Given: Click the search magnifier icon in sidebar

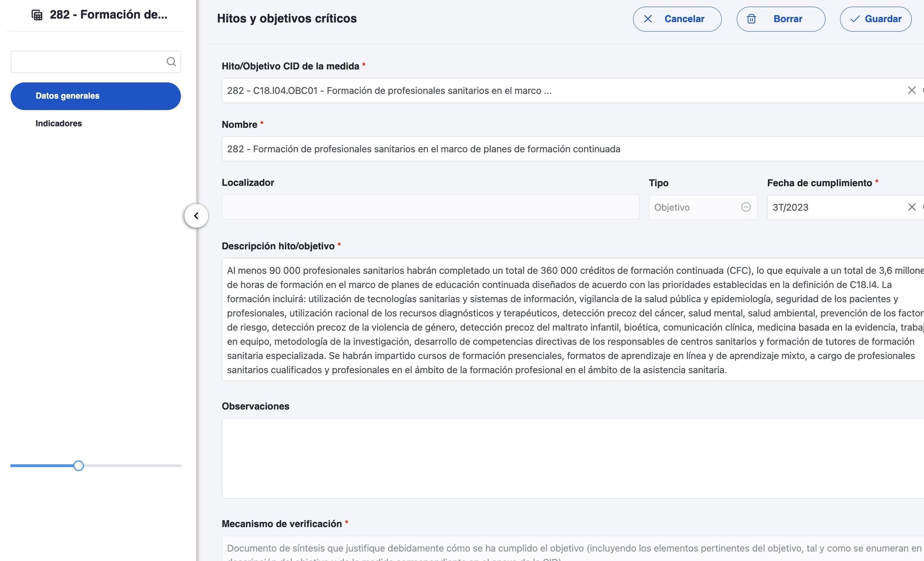Looking at the screenshot, I should pyautogui.click(x=171, y=62).
